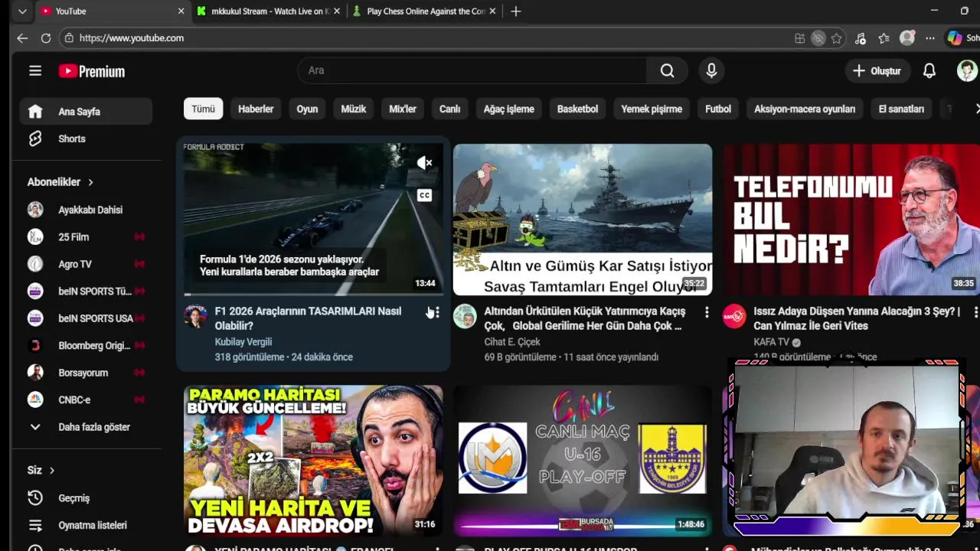Go back with browser back arrow

click(x=22, y=37)
